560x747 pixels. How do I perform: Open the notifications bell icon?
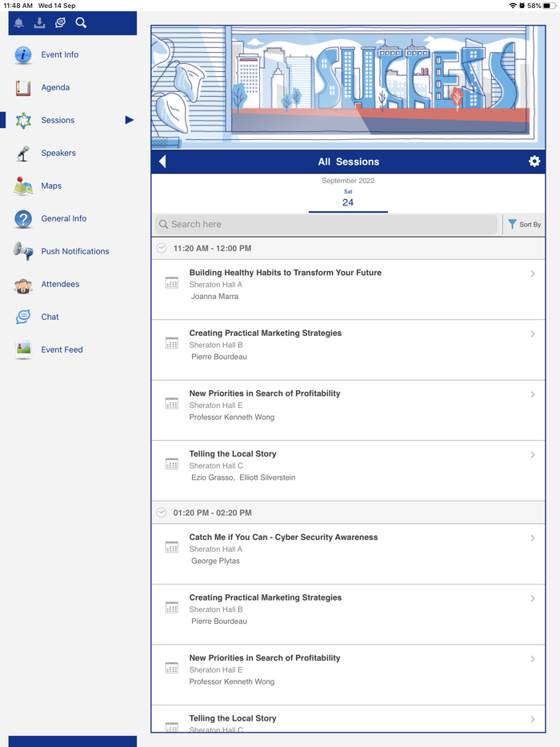pyautogui.click(x=19, y=23)
